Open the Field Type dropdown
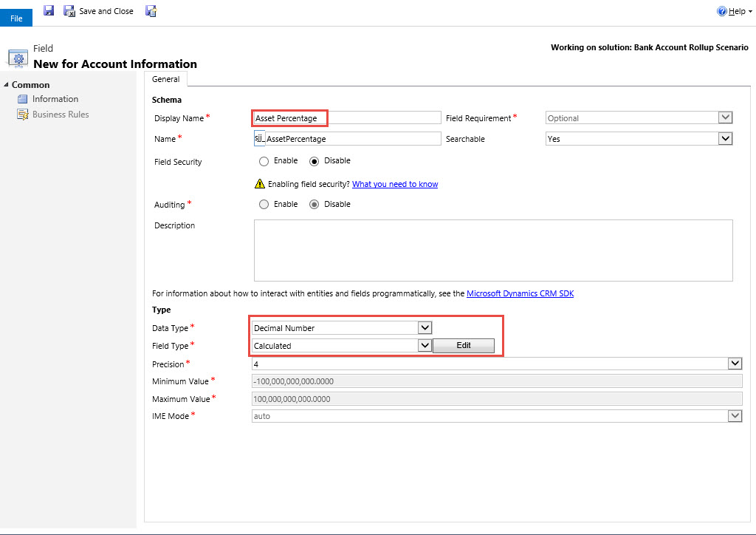This screenshot has width=756, height=535. pos(424,345)
